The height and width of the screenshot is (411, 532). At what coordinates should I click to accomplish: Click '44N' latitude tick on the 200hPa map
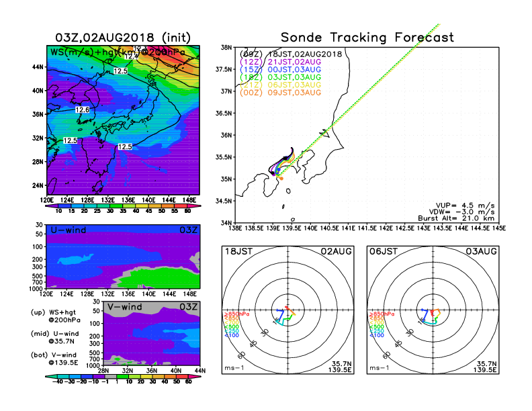(38, 67)
